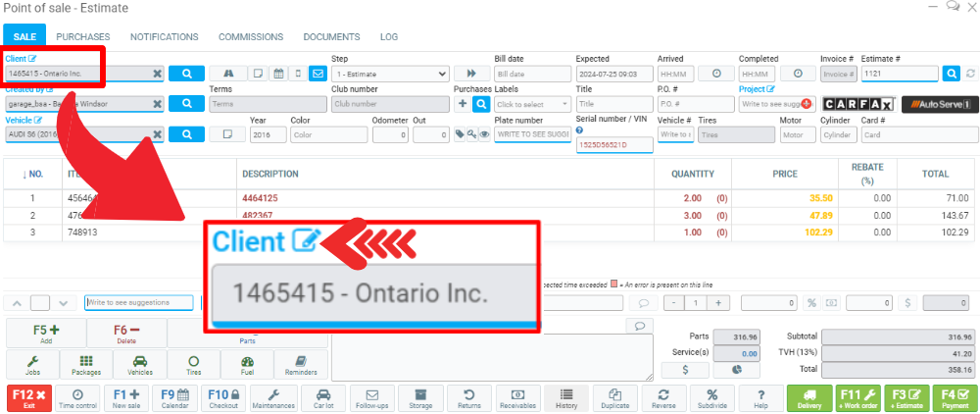Click the Serial number / VIN input field

click(614, 144)
